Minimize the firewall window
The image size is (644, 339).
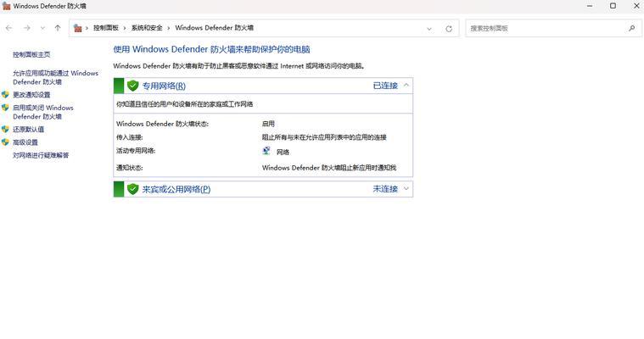(x=590, y=6)
